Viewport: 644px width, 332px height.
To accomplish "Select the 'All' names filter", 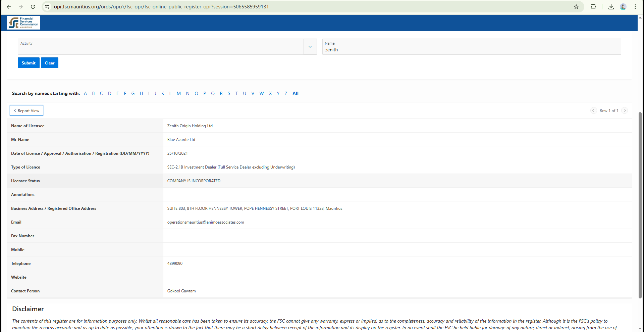I will [x=295, y=93].
